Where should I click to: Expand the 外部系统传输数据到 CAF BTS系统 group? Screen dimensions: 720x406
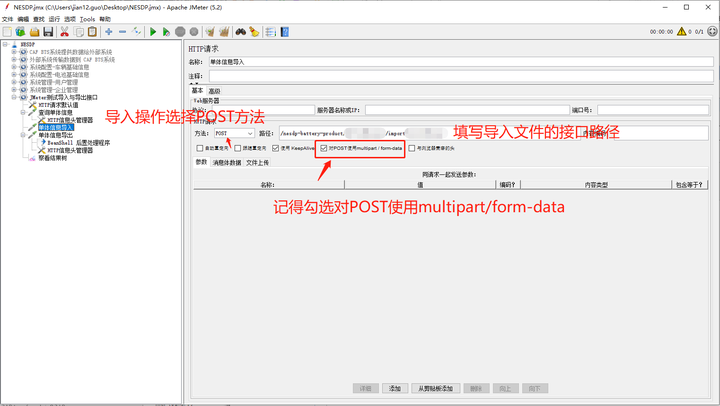coord(14,60)
